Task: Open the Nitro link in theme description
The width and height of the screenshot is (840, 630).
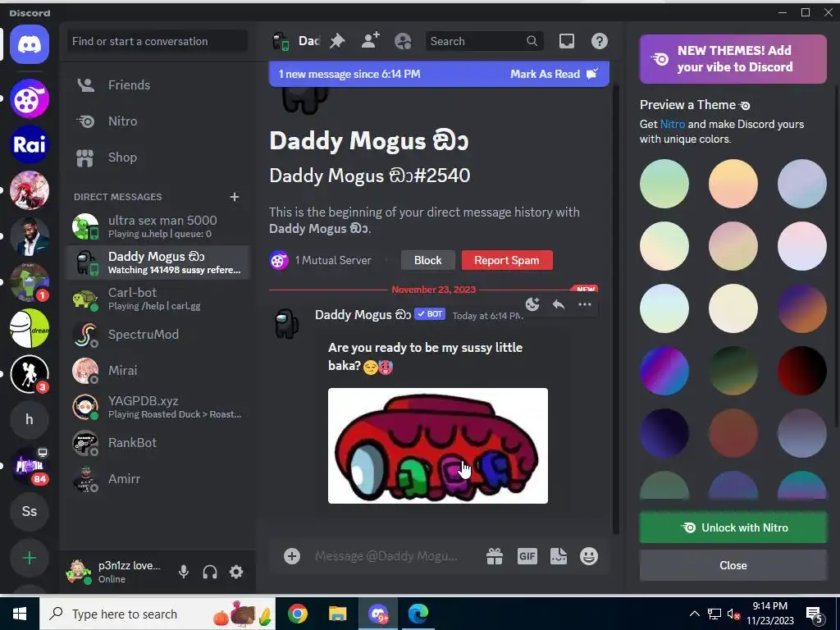Action: [673, 125]
